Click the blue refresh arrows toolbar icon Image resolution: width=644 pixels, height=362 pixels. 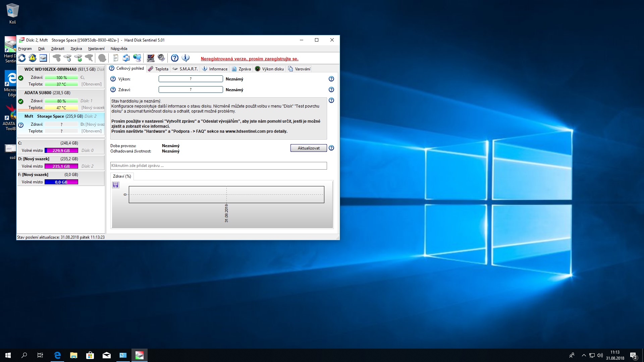coord(22,58)
